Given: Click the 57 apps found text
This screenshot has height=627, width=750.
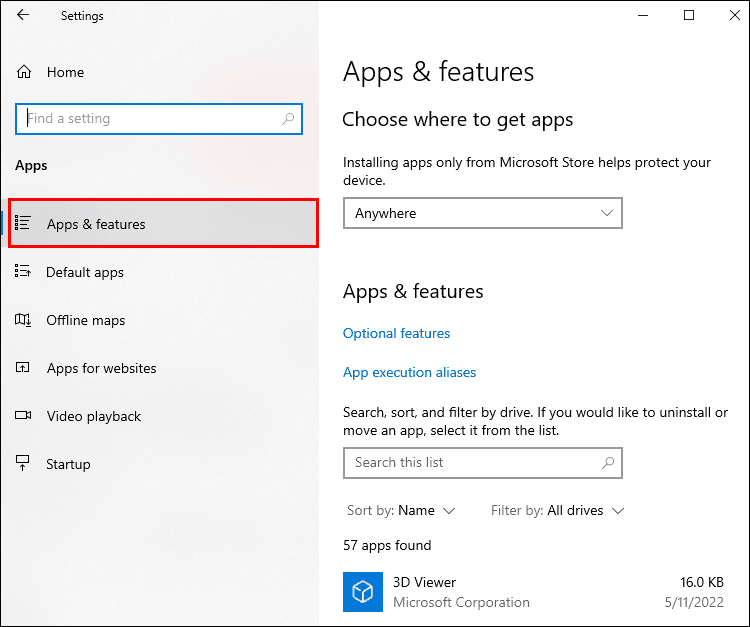Looking at the screenshot, I should pyautogui.click(x=387, y=545).
